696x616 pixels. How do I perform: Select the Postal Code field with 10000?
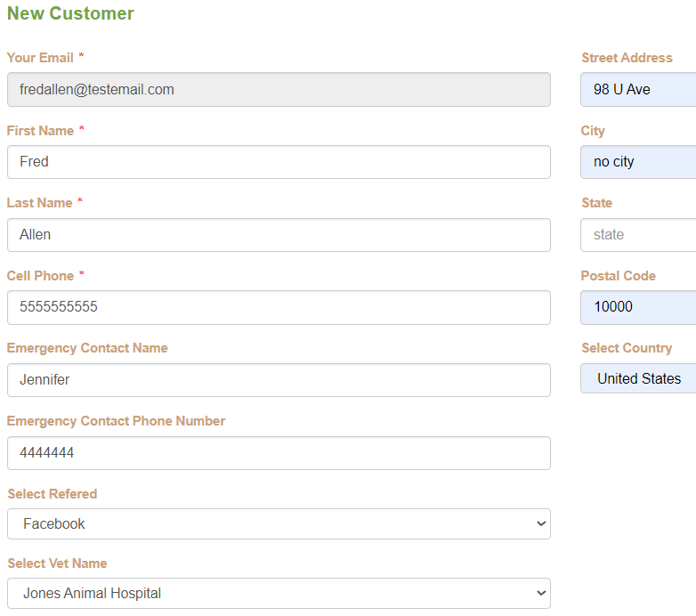pos(638,308)
